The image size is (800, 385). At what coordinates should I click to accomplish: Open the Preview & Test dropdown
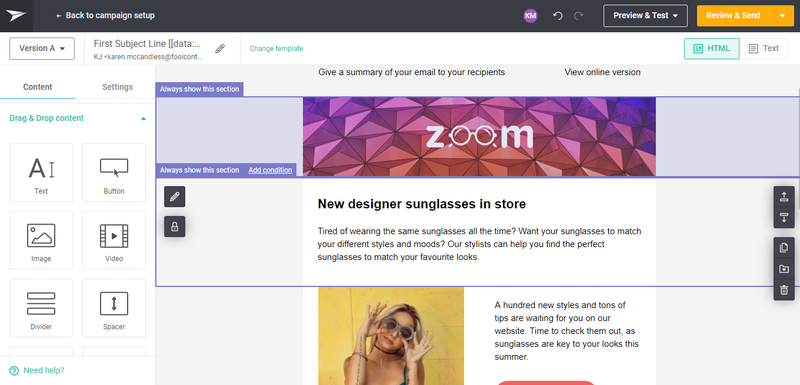click(x=645, y=16)
